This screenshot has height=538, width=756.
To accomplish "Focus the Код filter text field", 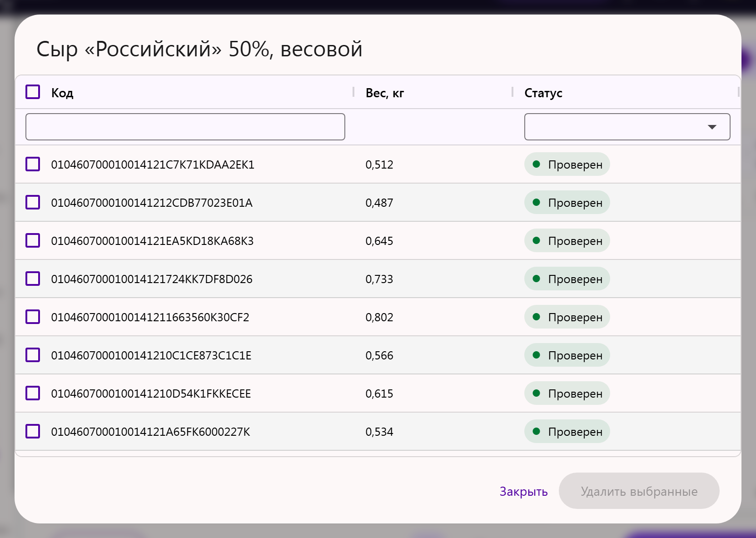I will (x=185, y=127).
